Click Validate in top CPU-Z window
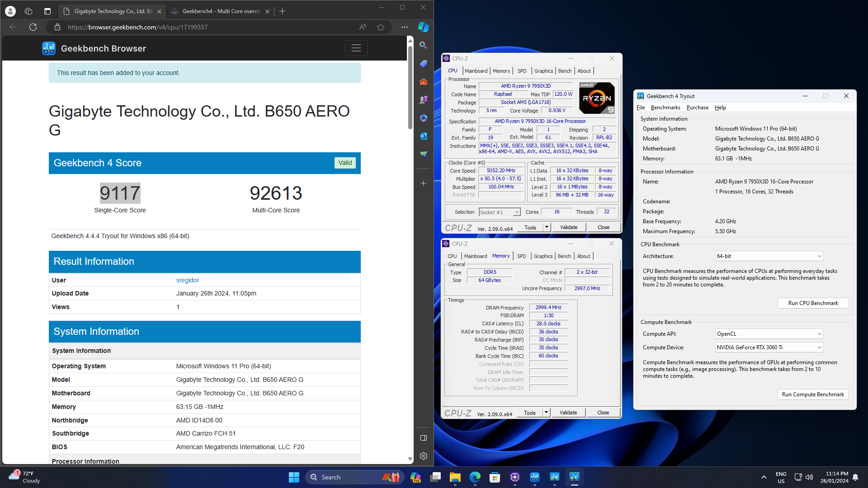868x488 pixels. pos(569,227)
